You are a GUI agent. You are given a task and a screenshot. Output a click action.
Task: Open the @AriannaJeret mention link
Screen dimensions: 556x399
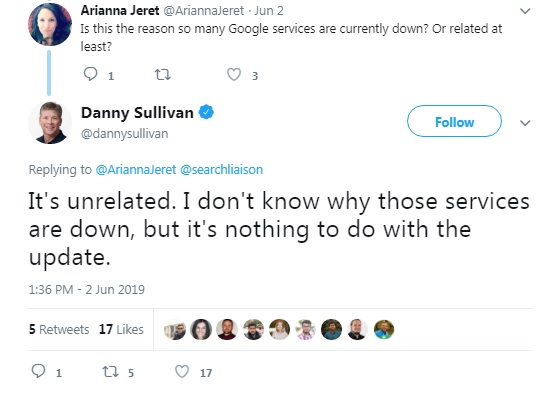(136, 169)
